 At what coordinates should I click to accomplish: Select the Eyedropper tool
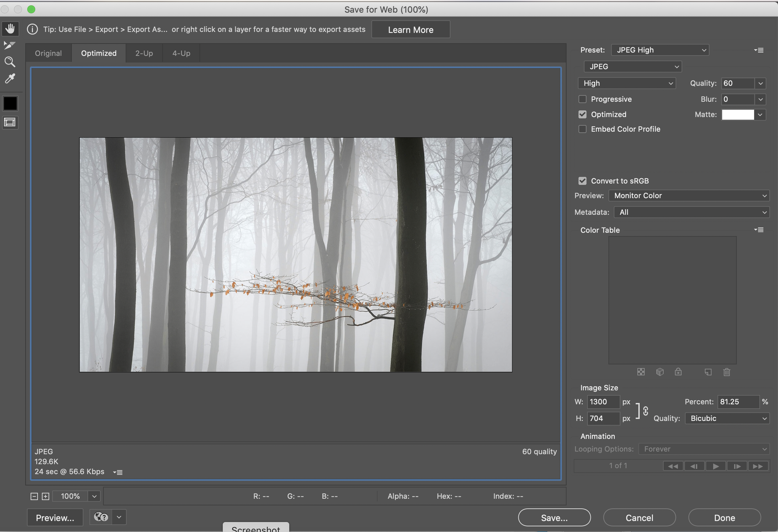pos(10,79)
